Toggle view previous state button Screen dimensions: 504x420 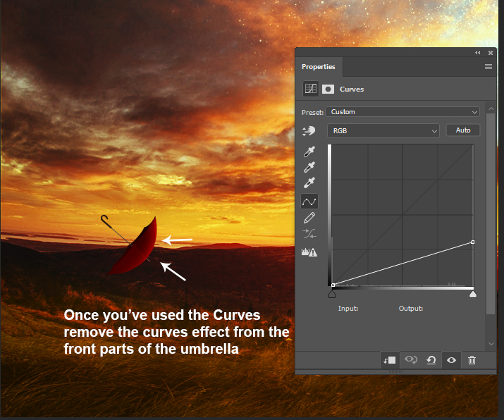410,360
